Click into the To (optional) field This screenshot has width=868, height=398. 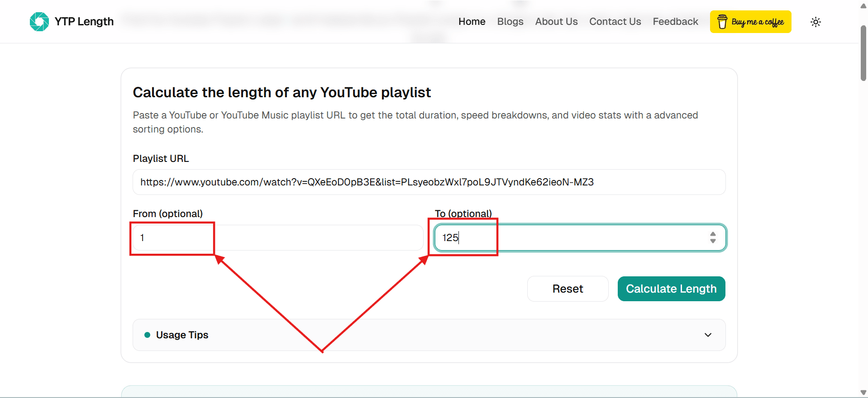580,237
